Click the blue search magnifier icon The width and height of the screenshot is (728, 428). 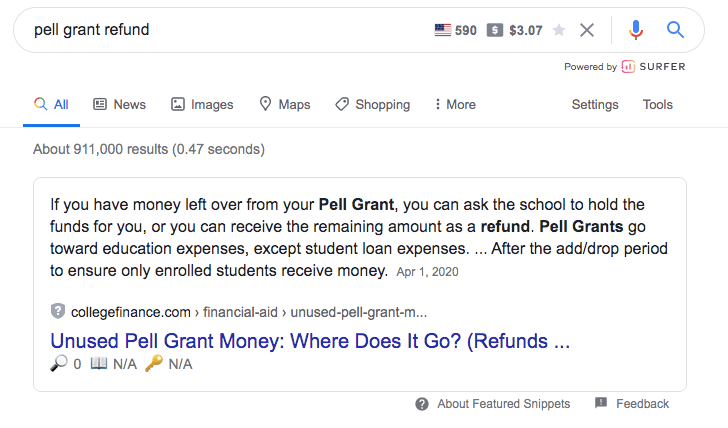pyautogui.click(x=676, y=30)
